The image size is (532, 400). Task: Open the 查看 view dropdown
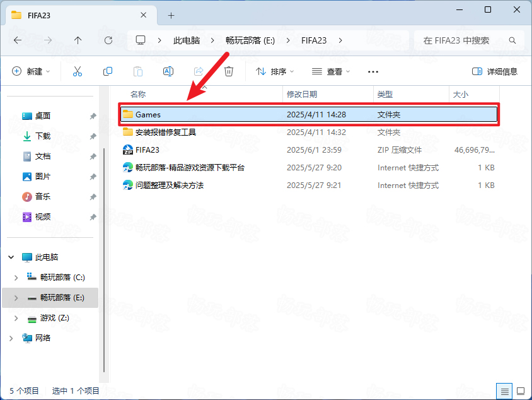[x=331, y=71]
